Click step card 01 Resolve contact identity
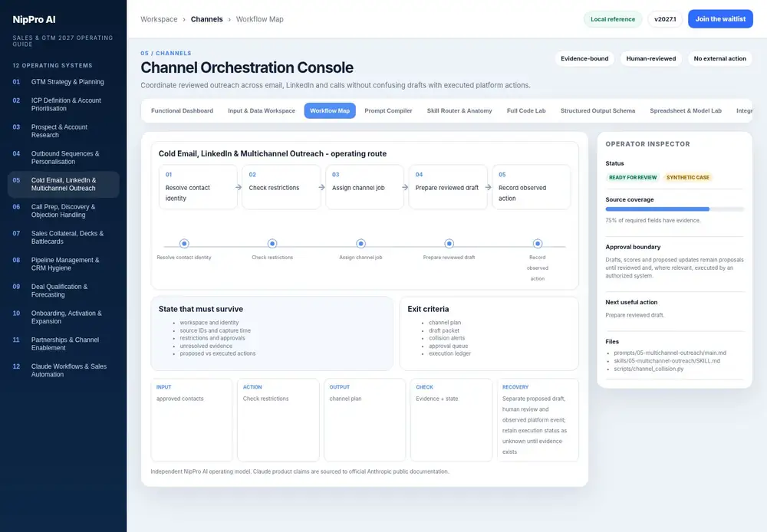The image size is (767, 532). [198, 187]
